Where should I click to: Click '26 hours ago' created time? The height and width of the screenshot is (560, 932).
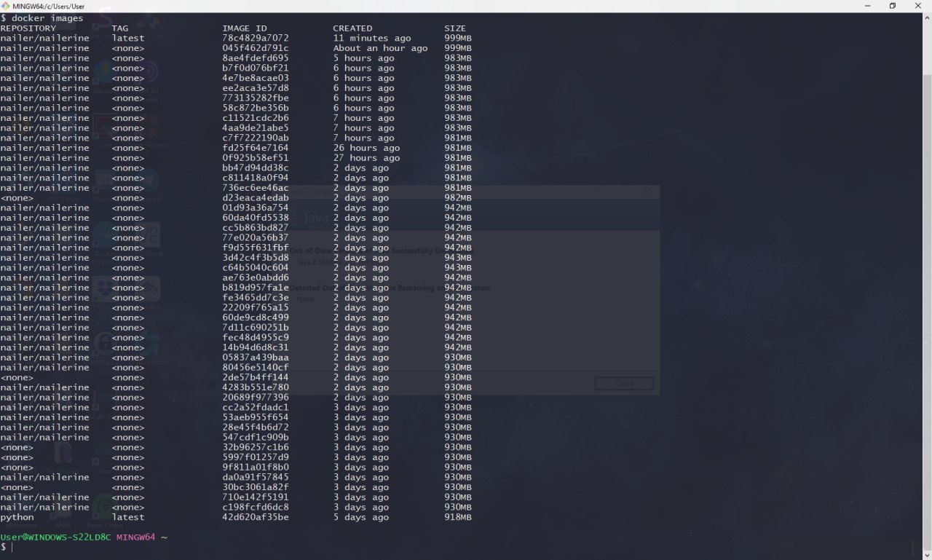click(366, 148)
